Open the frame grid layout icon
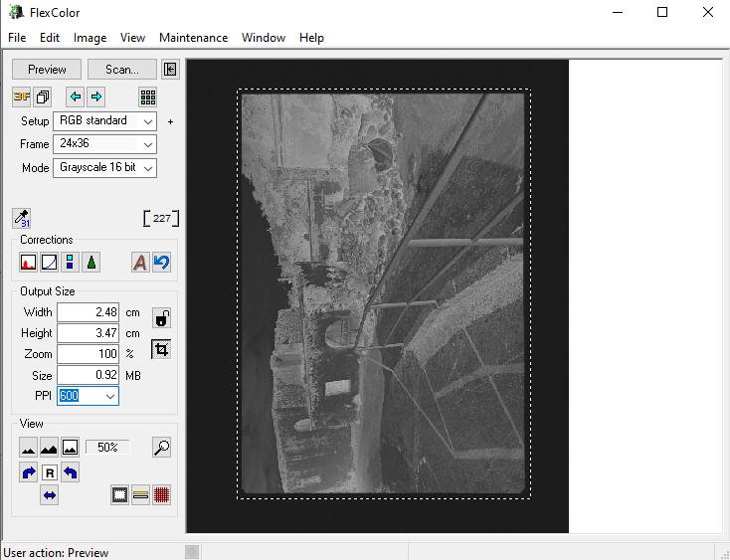This screenshot has width=730, height=560. tap(148, 96)
